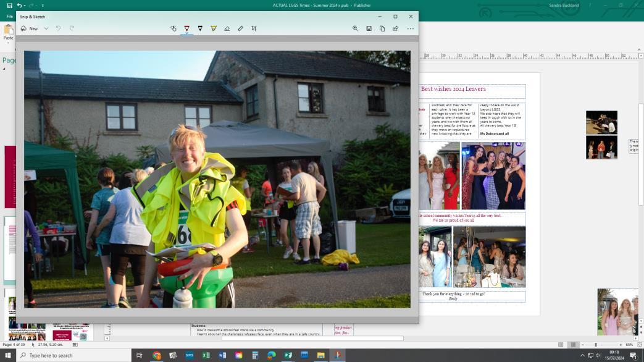Undo in Snip & Sketch
Viewport: 644px width, 362px height.
(x=58, y=28)
